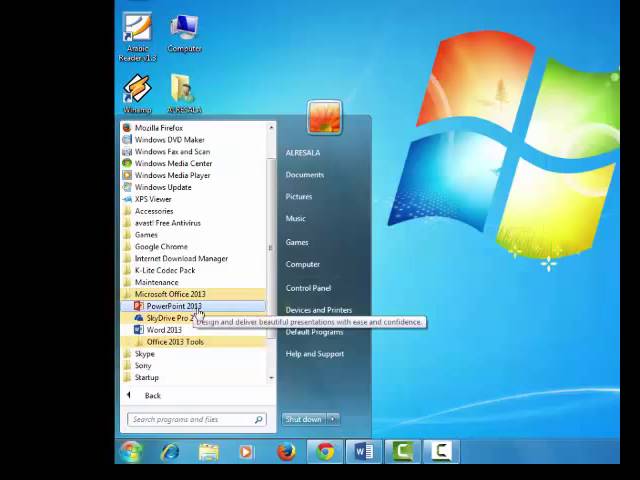This screenshot has height=480, width=640.
Task: Open the green Camtasia taskbar icon
Action: [402, 452]
